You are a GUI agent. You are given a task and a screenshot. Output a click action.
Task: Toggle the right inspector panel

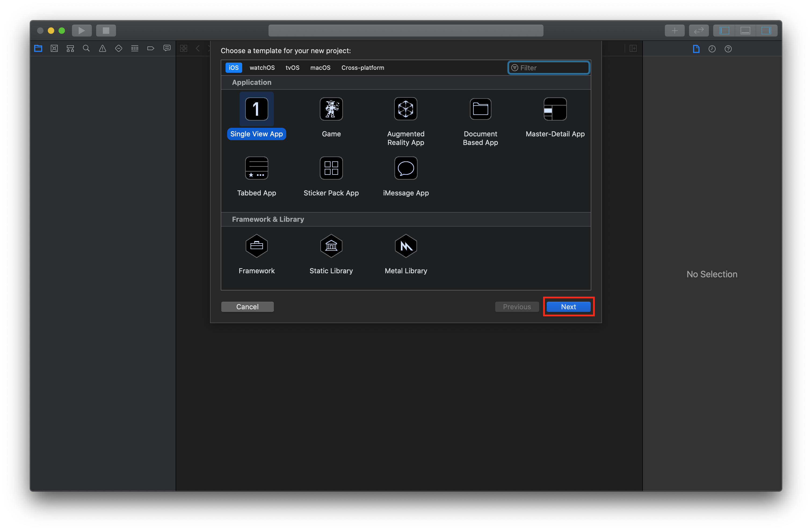click(766, 31)
